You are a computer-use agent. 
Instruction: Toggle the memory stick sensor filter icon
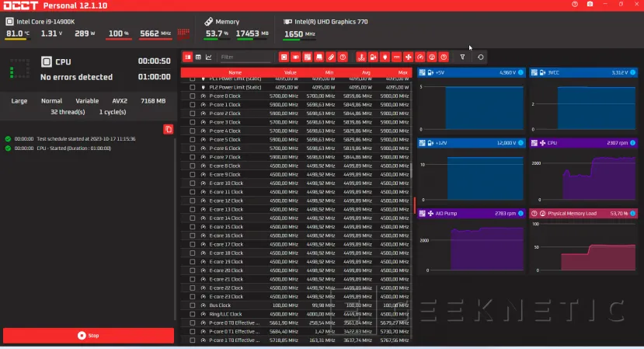point(331,58)
